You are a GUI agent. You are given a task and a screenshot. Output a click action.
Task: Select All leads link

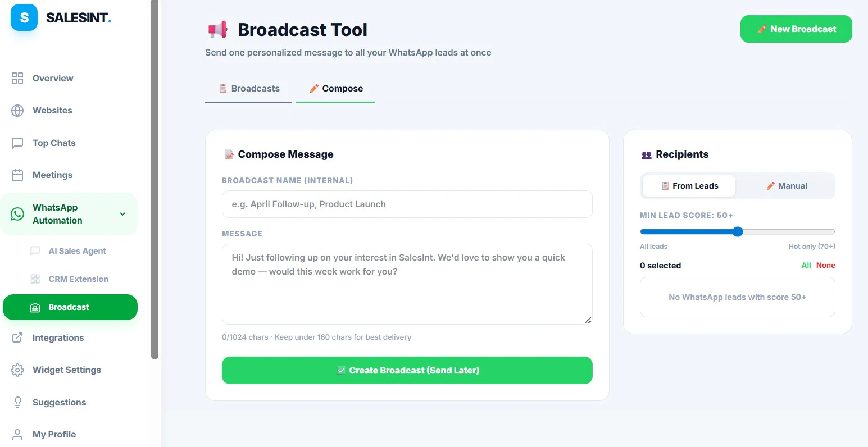806,265
